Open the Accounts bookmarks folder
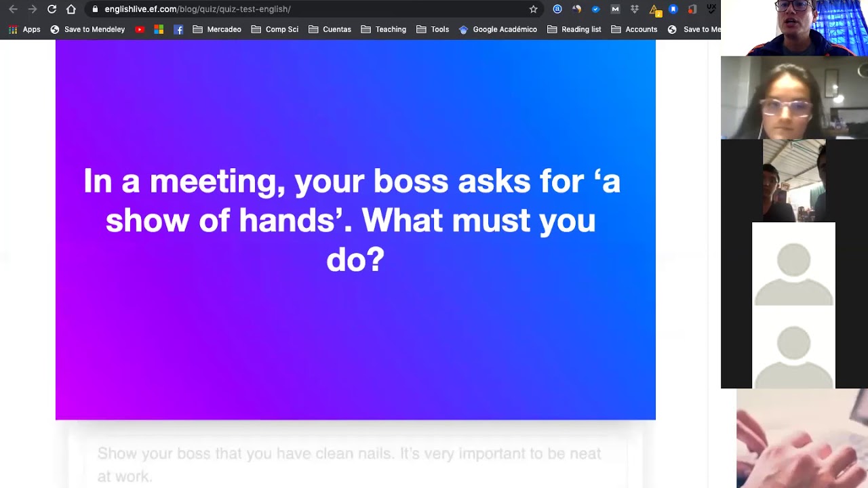Image resolution: width=868 pixels, height=488 pixels. tap(634, 30)
